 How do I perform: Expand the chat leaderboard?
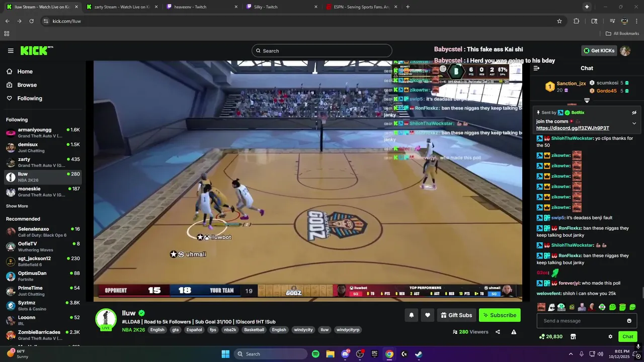click(587, 101)
